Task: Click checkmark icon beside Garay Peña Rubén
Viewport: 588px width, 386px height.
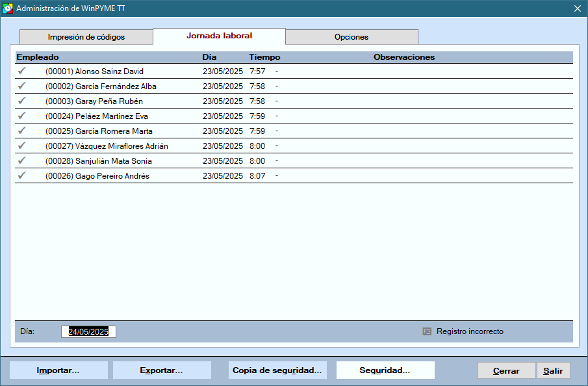Action: pos(22,101)
